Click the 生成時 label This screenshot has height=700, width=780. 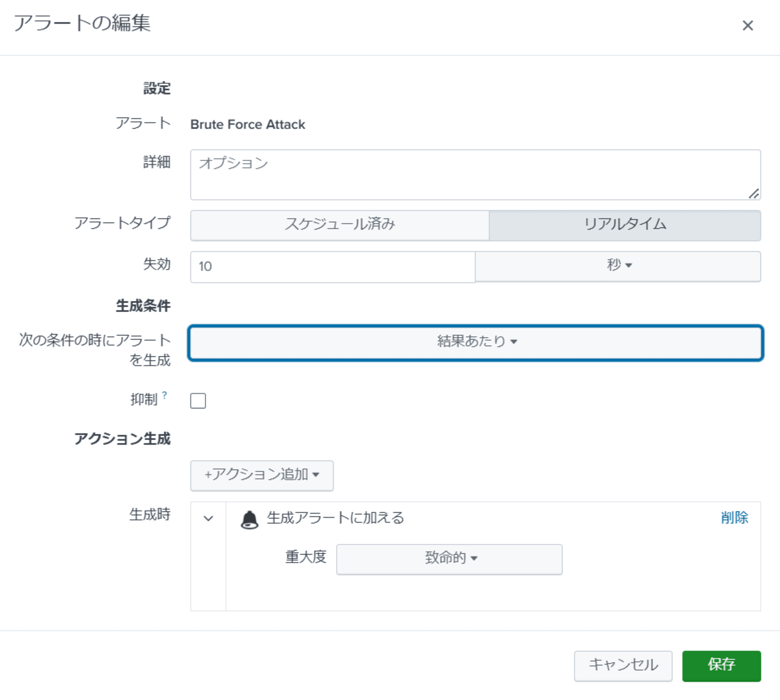(x=150, y=514)
